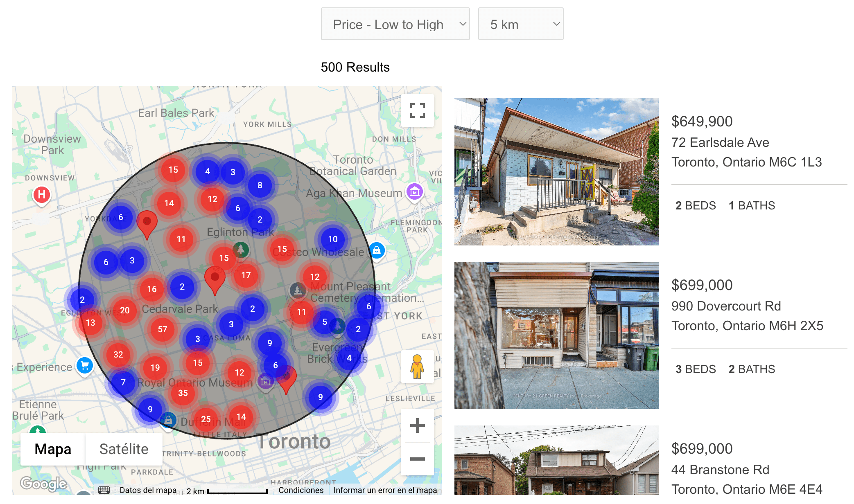The width and height of the screenshot is (854, 504).
Task: Open keyboard shortcuts icon on map
Action: [104, 490]
